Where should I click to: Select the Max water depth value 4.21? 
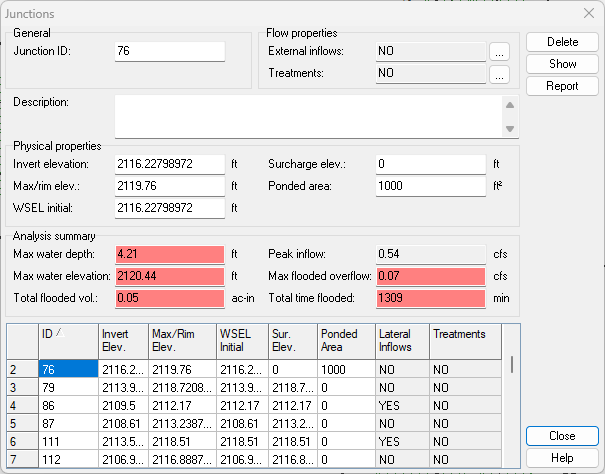tap(170, 254)
